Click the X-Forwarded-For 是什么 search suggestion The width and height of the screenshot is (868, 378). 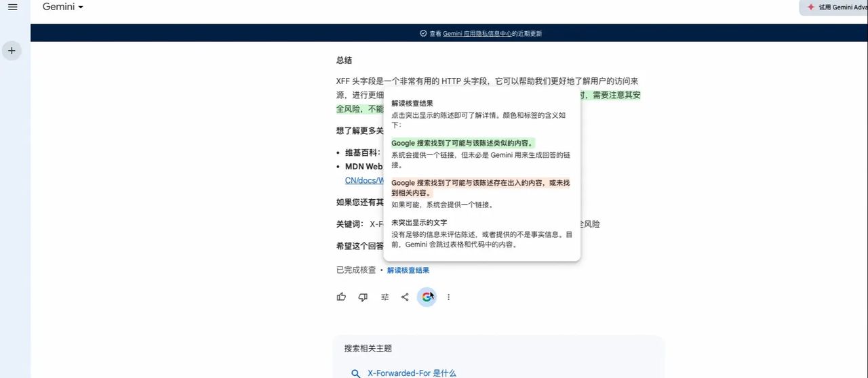point(412,373)
